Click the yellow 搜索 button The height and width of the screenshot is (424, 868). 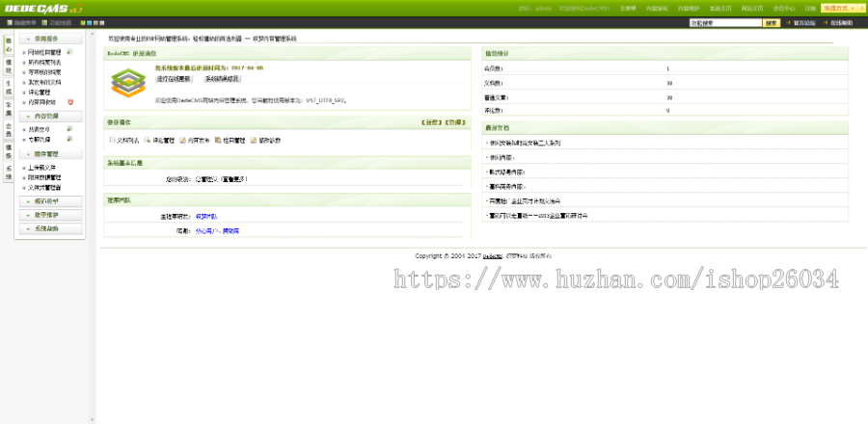(772, 23)
